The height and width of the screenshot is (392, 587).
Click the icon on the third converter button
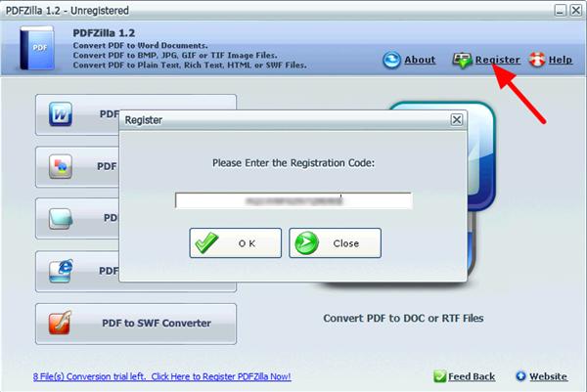(61, 219)
